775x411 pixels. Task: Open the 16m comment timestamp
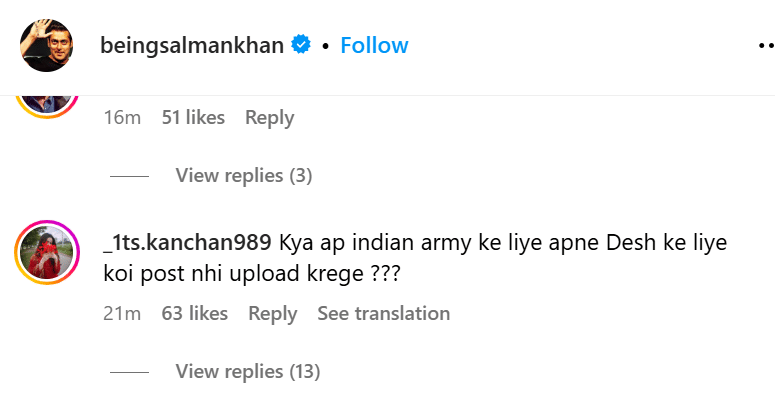[122, 118]
